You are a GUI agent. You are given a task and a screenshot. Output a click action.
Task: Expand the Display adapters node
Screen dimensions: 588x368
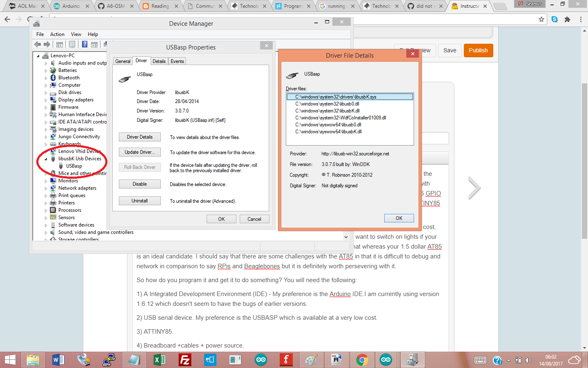pyautogui.click(x=46, y=100)
